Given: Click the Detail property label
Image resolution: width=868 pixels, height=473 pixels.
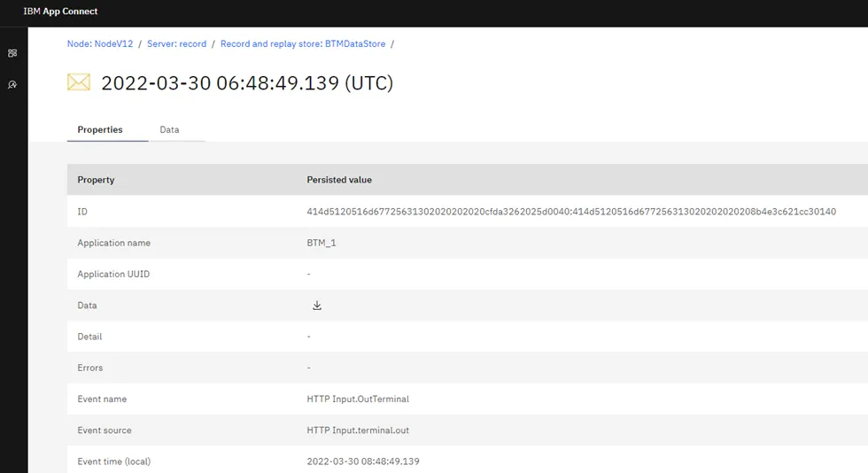Looking at the screenshot, I should (89, 337).
